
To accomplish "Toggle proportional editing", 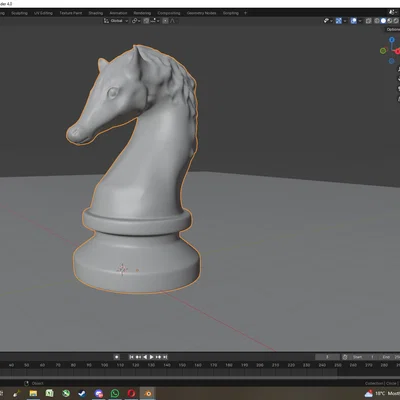I will pos(165,21).
